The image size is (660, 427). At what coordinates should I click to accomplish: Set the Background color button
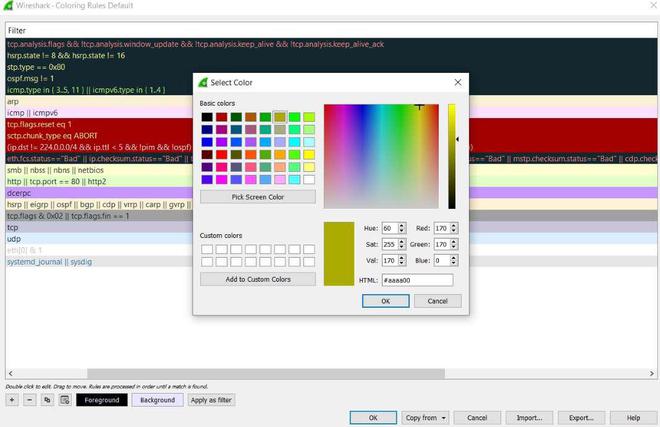click(x=157, y=400)
